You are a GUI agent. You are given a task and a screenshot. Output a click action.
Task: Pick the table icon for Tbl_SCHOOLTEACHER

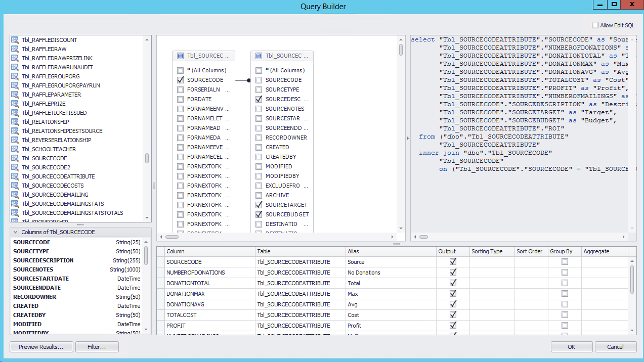[15, 149]
